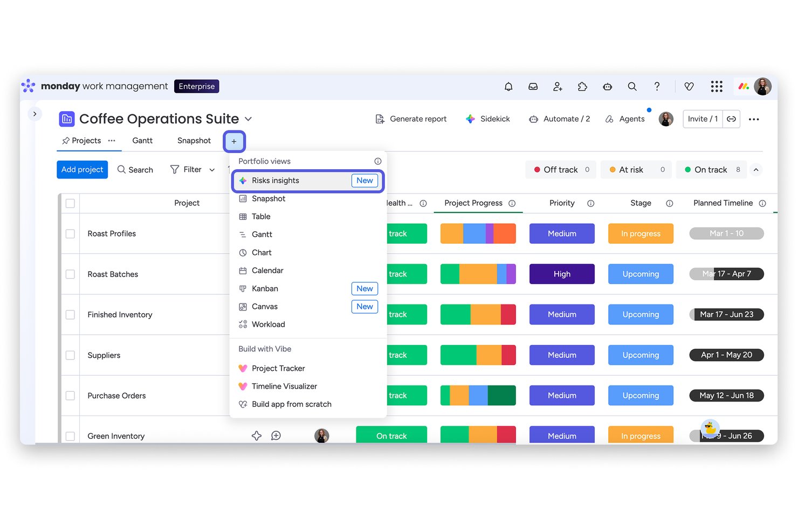
Task: Expand the left sidebar arrow
Action: (35, 114)
